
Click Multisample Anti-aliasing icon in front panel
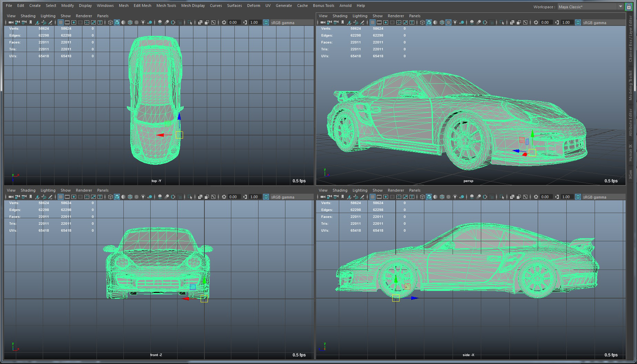pyautogui.click(x=173, y=197)
